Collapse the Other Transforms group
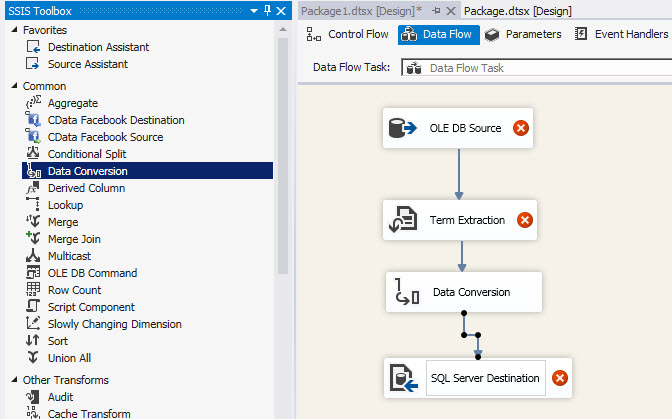Screen dimensions: 672x419 coord(13,380)
